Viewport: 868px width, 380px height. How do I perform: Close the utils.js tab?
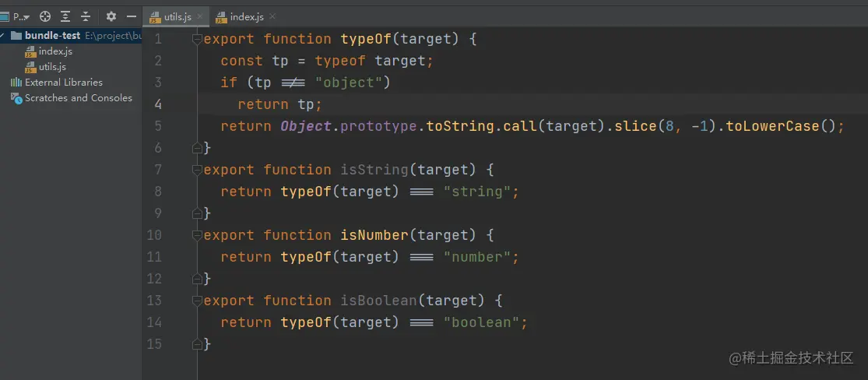tap(200, 16)
